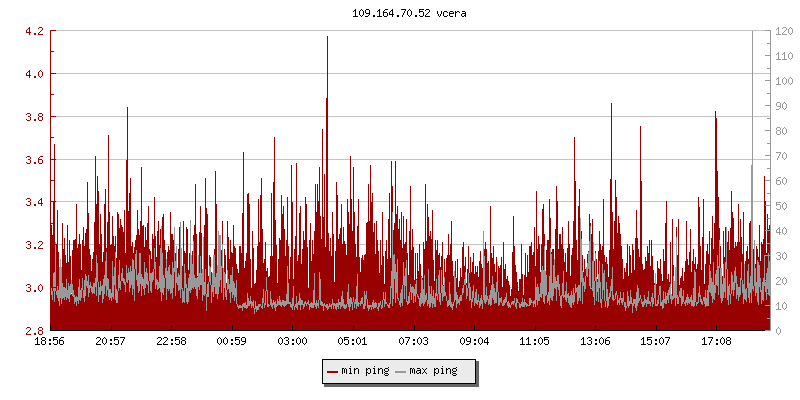This screenshot has height=400, width=800.
Task: Click the 4.2 label on left axis
Action: tap(34, 31)
